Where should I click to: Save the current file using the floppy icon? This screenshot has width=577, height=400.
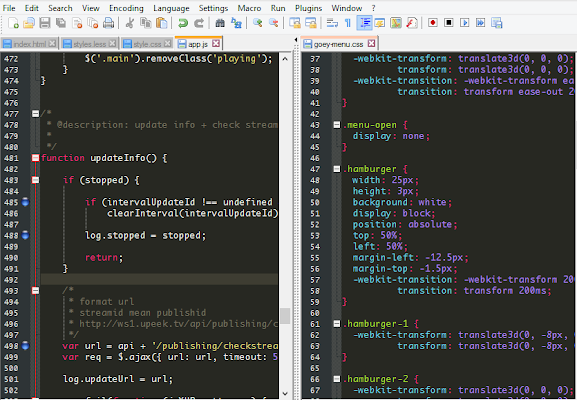[x=45, y=23]
